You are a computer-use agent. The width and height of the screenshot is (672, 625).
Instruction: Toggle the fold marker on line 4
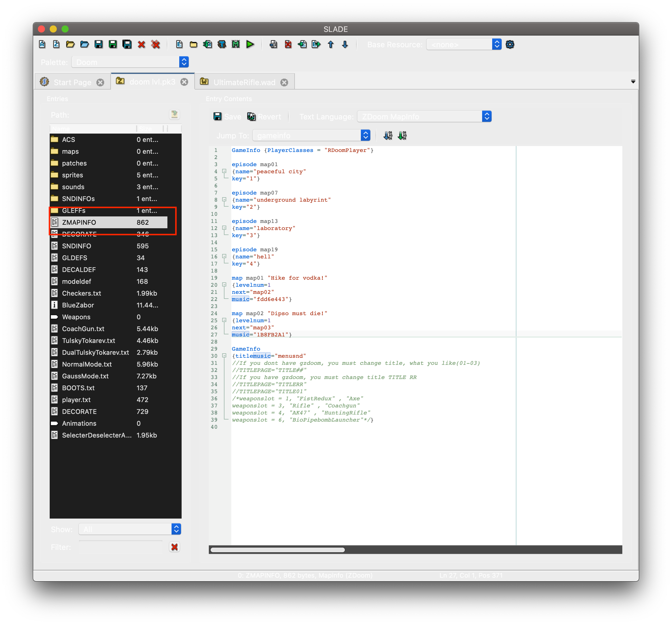[224, 171]
